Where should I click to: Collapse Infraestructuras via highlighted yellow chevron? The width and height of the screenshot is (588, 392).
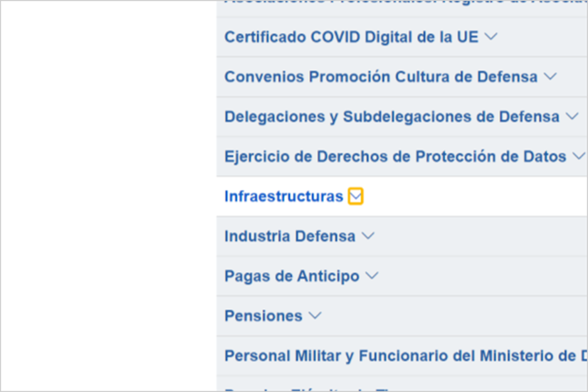355,196
